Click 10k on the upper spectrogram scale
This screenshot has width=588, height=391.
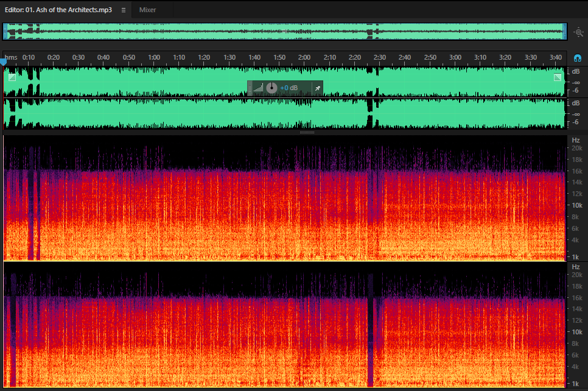pos(577,205)
